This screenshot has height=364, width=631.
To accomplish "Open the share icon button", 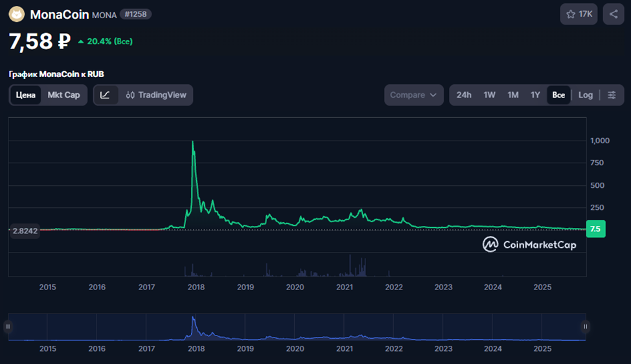I will 614,14.
